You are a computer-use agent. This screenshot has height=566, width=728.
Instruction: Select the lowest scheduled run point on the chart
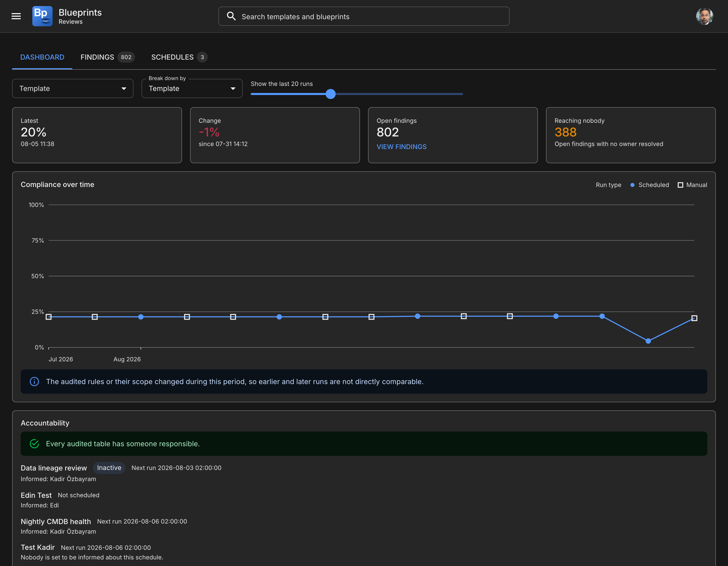(x=648, y=341)
